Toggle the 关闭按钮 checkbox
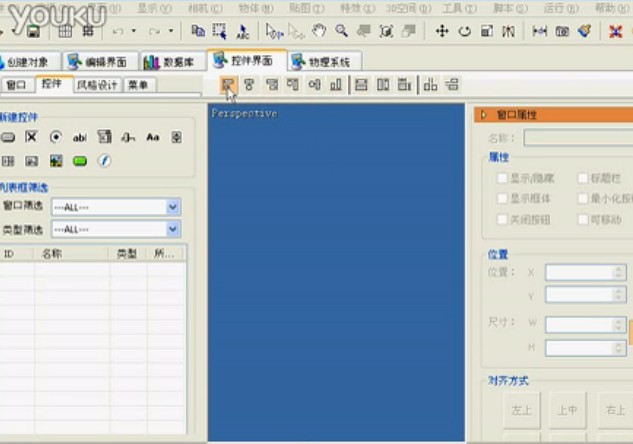The height and width of the screenshot is (444, 633). 502,219
